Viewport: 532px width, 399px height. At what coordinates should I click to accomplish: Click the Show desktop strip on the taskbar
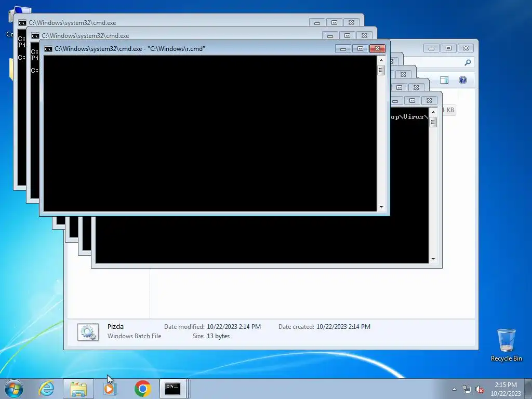(x=529, y=389)
